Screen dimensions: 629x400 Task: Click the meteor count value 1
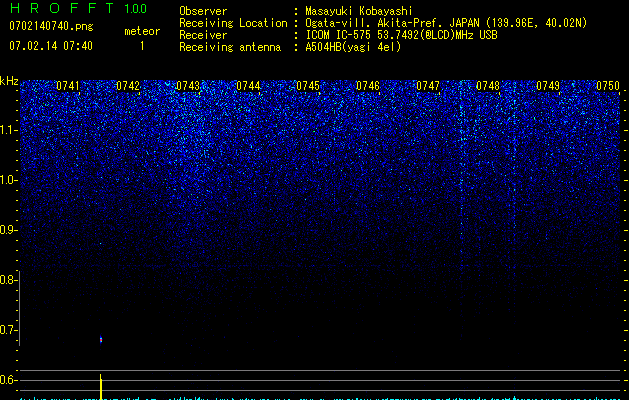[142, 46]
